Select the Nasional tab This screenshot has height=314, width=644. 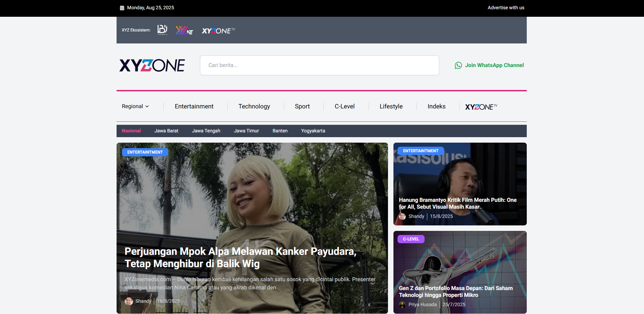click(131, 131)
